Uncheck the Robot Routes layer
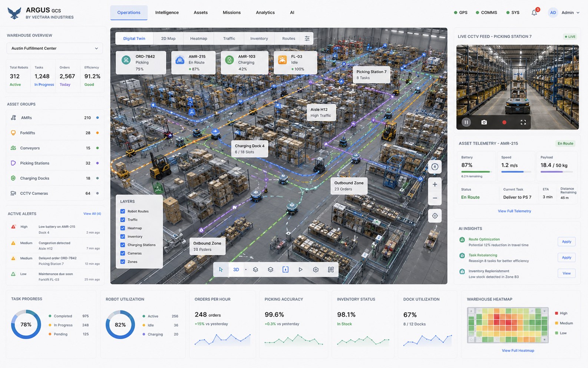This screenshot has width=588, height=368. 123,211
